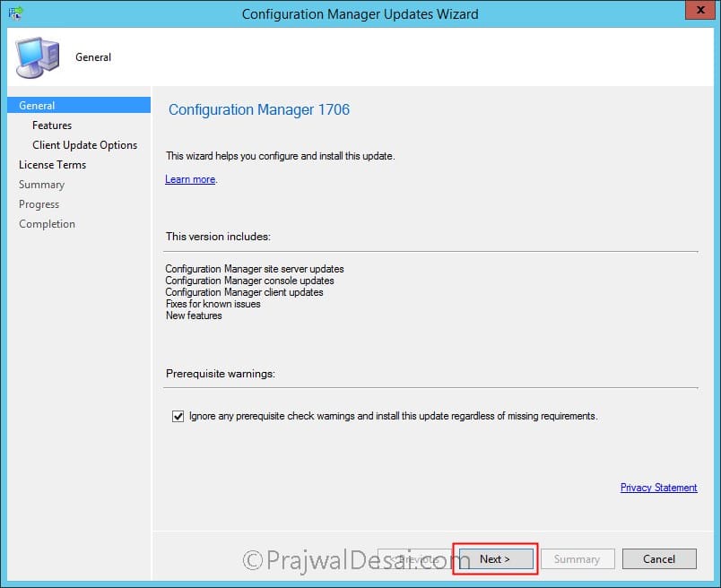721x588 pixels.
Task: Open the Privacy Statement link
Action: [658, 488]
